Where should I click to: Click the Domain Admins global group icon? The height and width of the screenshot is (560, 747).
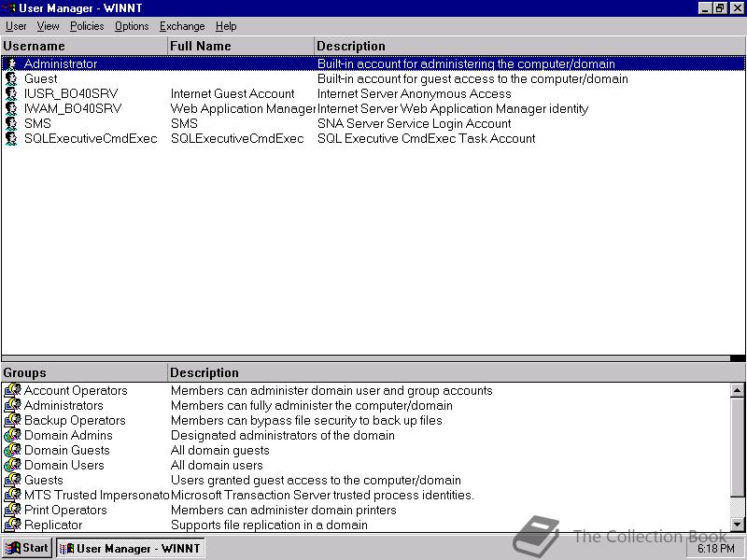tap(12, 435)
